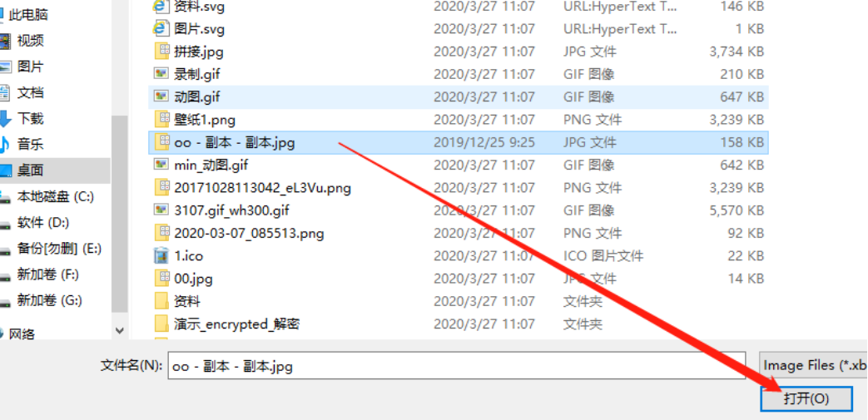Select the 动图.gif file icon
Viewport: 868px width, 420px height.
pyautogui.click(x=161, y=96)
